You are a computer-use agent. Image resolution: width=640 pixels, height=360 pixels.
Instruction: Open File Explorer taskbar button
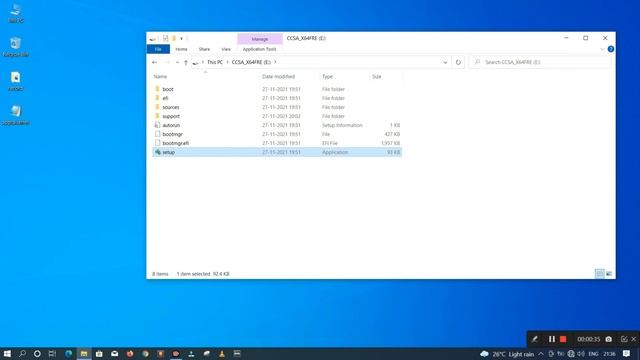84,353
